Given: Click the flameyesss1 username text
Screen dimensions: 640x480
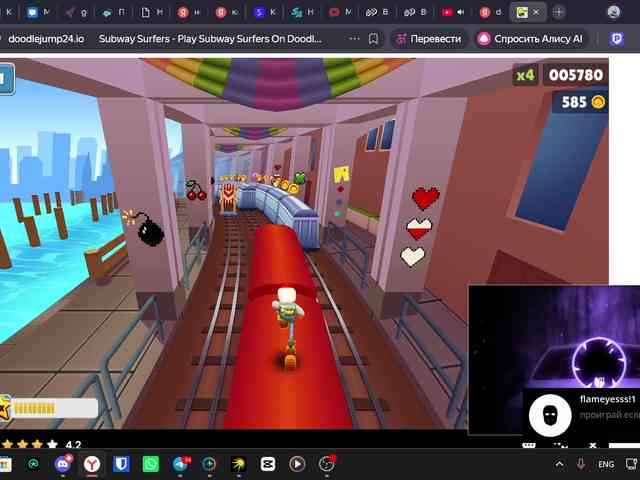Looking at the screenshot, I should (x=607, y=399).
